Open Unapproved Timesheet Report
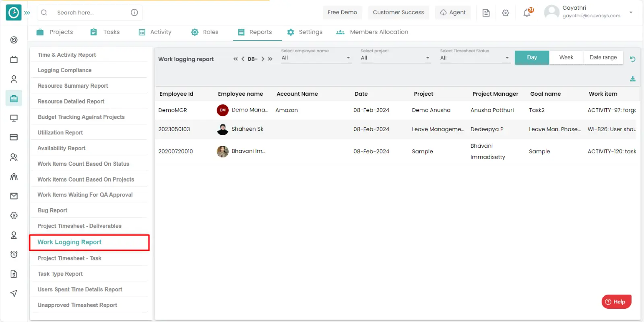Screen dimensions: 644x322 (77, 305)
